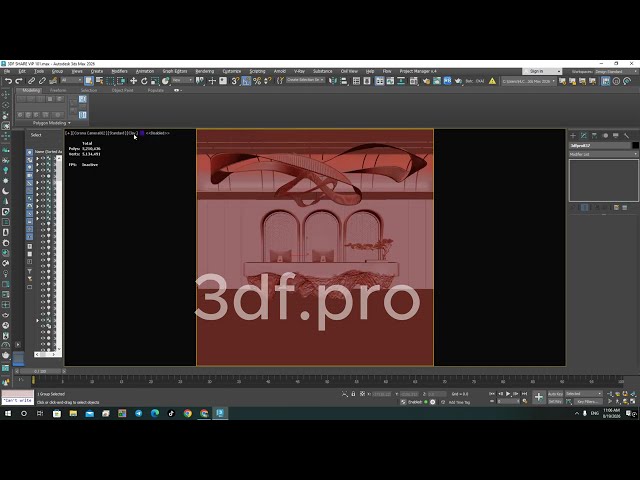Viewport: 640px width, 480px height.
Task: Click the Mirror tool icon
Action: (333, 81)
